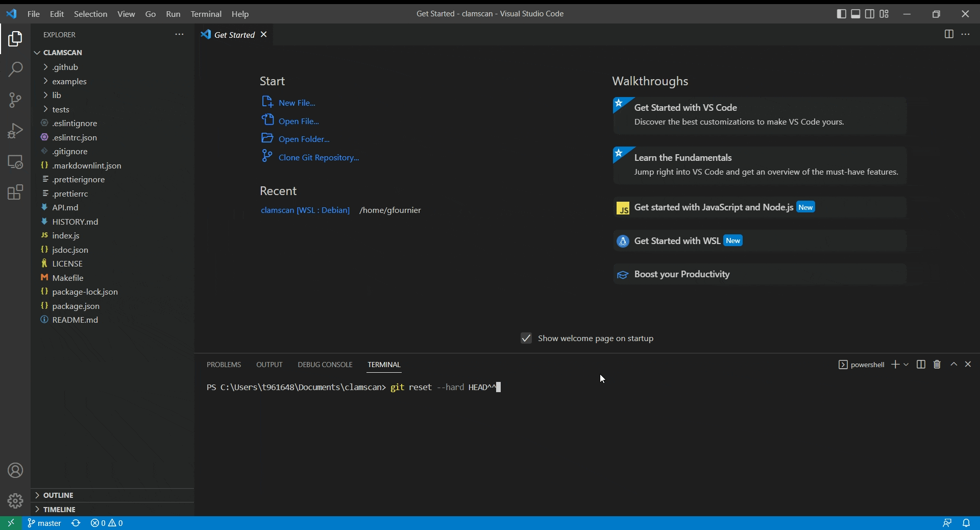Kill terminal with trash icon
Image resolution: width=980 pixels, height=530 pixels.
click(937, 364)
